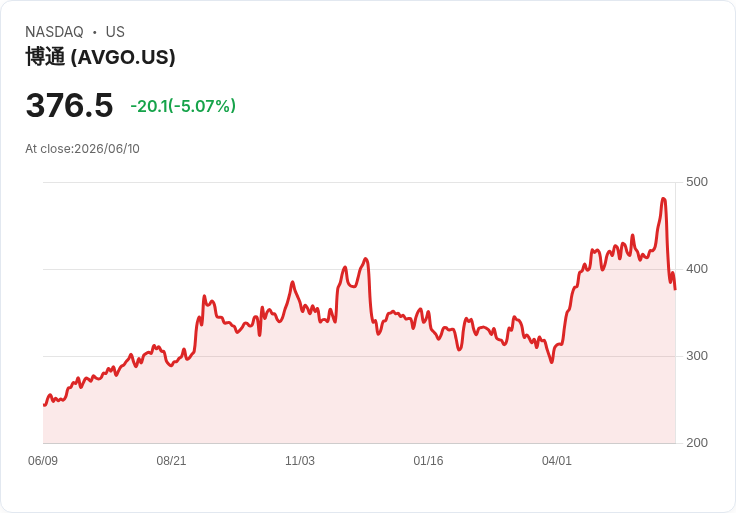The image size is (736, 513).
Task: Click the At close 2026/06/10 text
Action: click(82, 149)
